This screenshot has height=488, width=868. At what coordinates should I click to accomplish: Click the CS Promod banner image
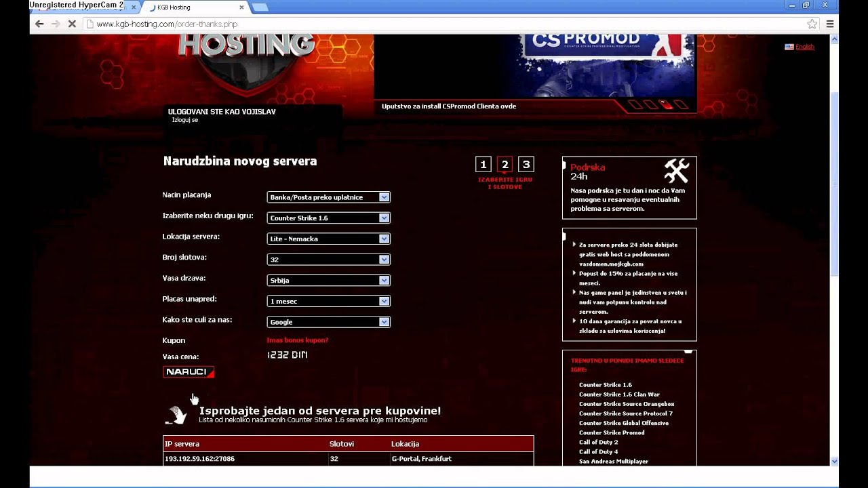coord(534,66)
